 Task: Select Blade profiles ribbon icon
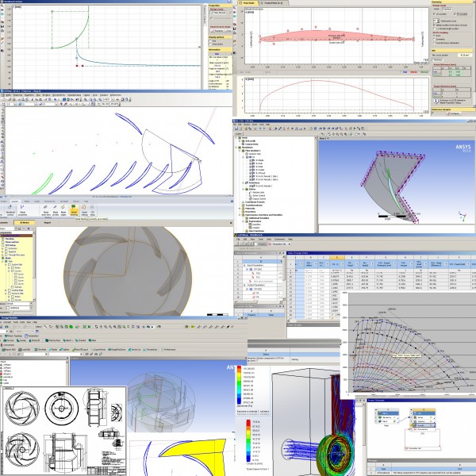pyautogui.click(x=56, y=210)
